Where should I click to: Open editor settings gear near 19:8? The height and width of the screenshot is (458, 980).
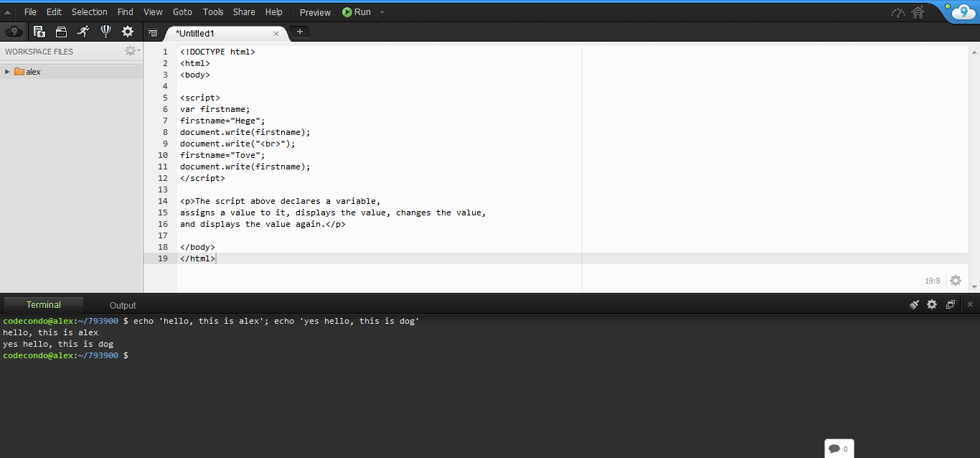[956, 281]
